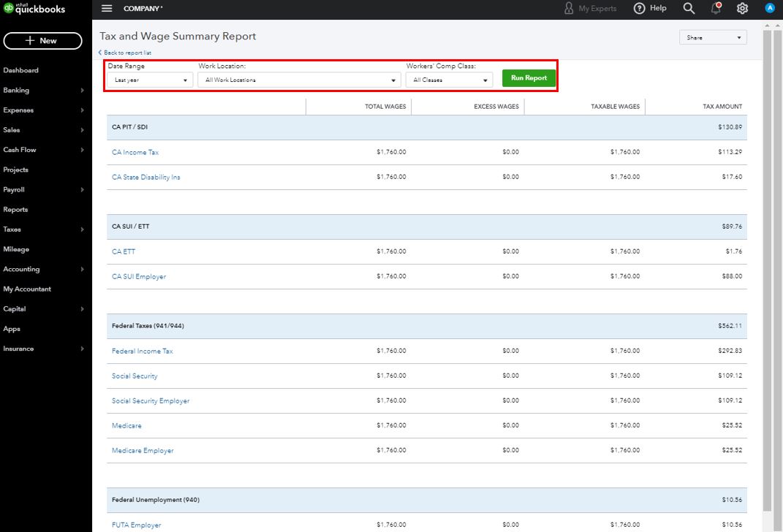Open the FUTA Employer link

pyautogui.click(x=136, y=525)
